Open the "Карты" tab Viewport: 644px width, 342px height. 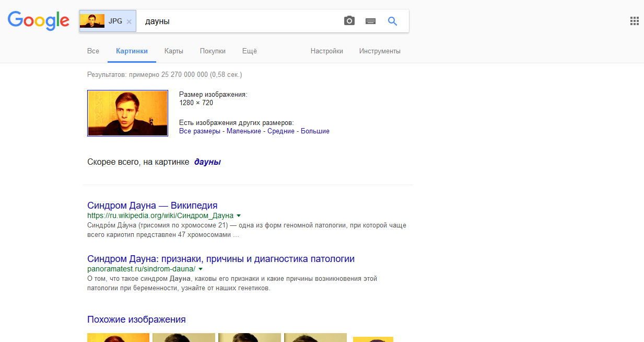(173, 51)
